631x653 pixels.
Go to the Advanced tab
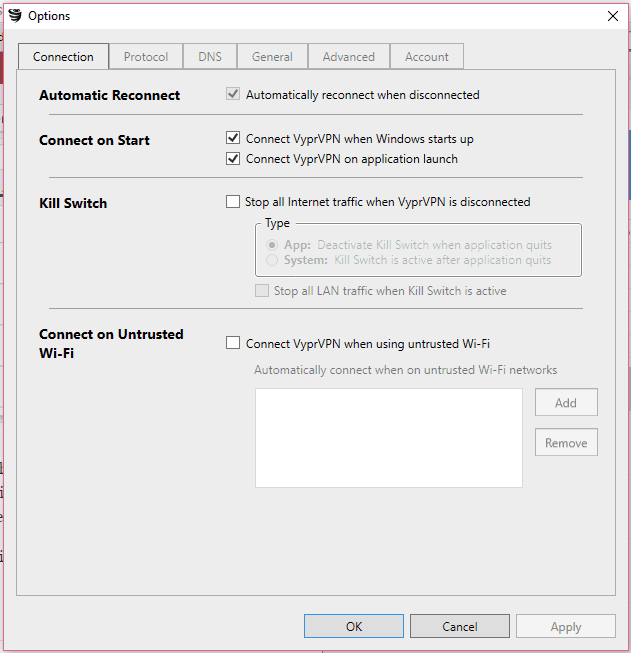point(349,57)
